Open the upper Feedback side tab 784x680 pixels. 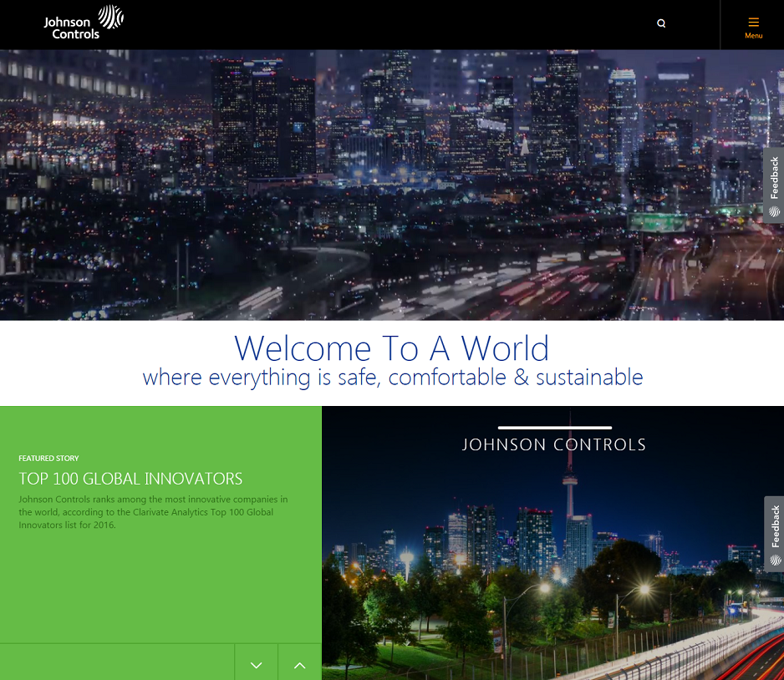click(x=774, y=177)
